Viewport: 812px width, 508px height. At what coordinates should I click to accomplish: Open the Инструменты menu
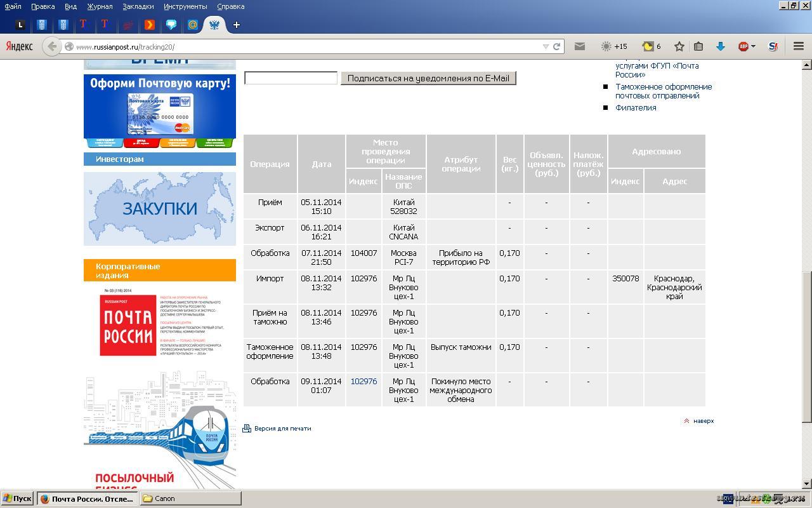185,6
